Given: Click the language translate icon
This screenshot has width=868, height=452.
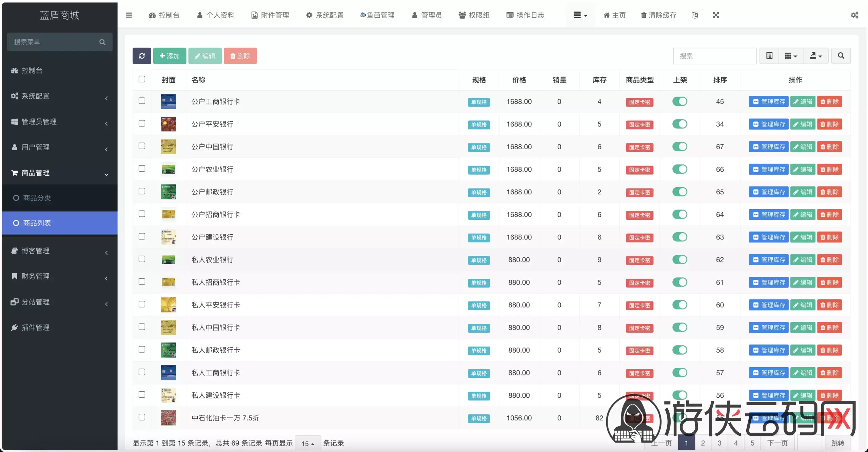Looking at the screenshot, I should 695,15.
